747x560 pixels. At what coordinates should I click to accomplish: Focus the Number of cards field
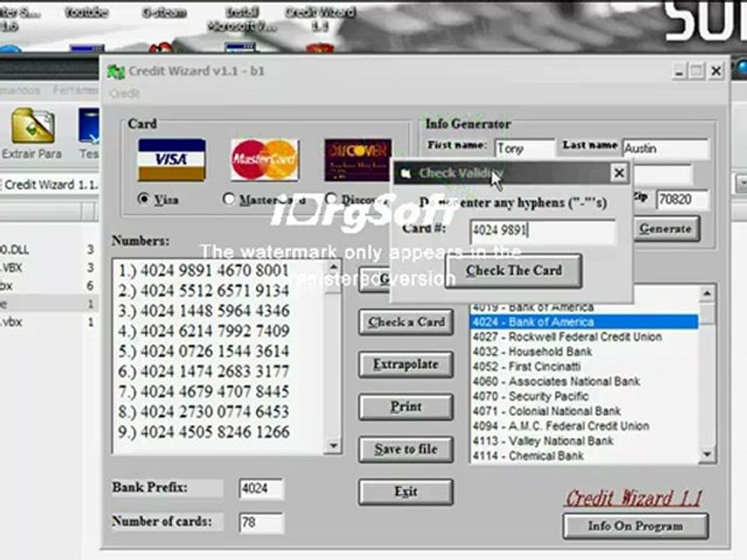[x=261, y=523]
